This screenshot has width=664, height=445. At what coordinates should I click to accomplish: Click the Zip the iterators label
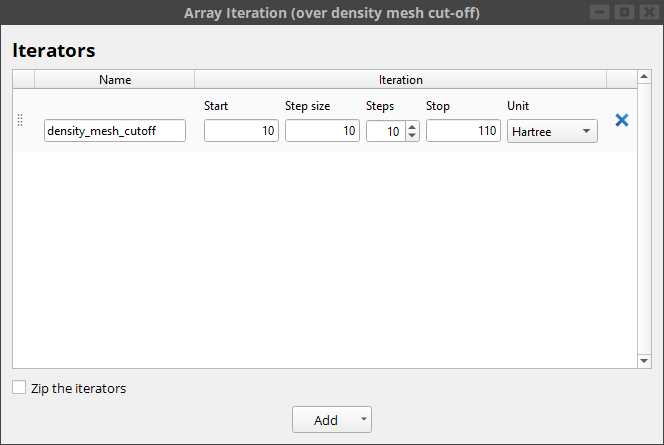[78, 388]
